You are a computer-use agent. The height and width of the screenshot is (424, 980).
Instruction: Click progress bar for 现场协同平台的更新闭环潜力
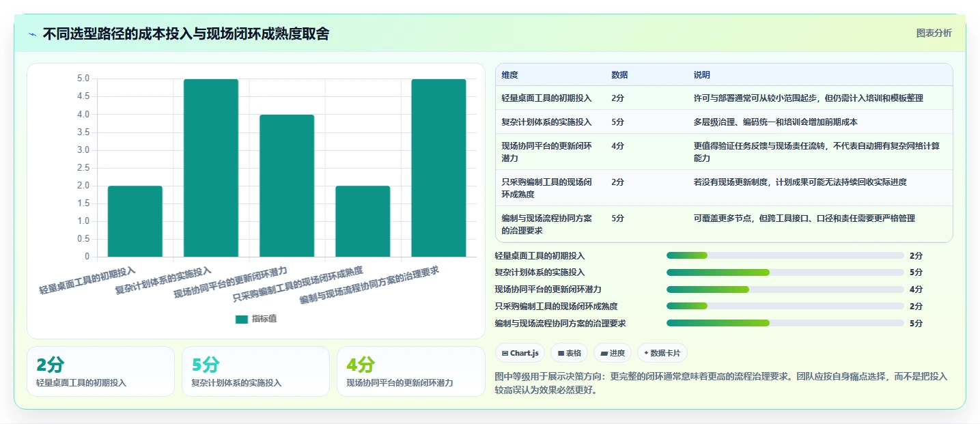(x=785, y=289)
